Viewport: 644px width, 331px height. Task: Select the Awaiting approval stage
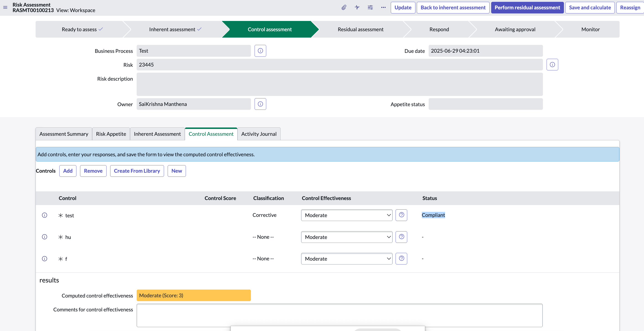click(x=515, y=29)
